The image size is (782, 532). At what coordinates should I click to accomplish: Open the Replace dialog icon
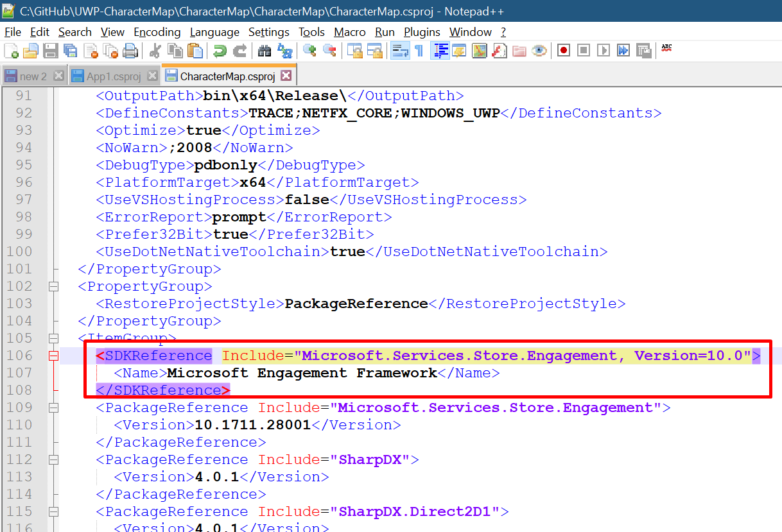pyautogui.click(x=284, y=51)
